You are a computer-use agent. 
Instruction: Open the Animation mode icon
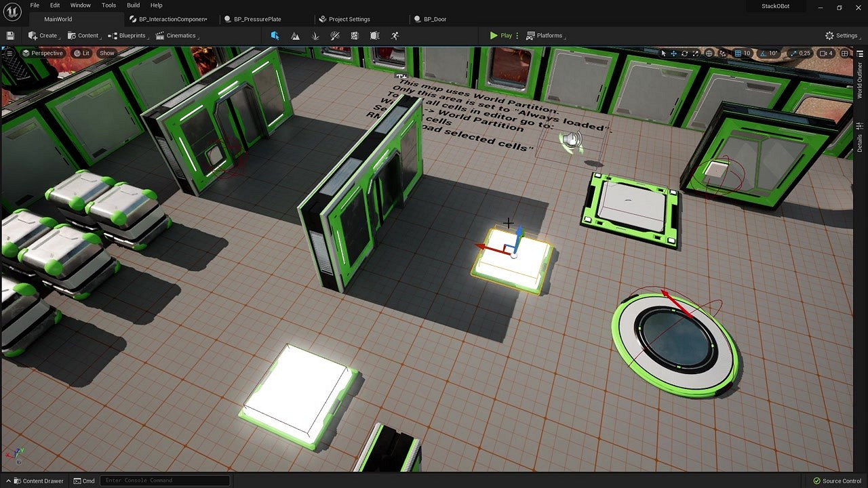point(395,35)
